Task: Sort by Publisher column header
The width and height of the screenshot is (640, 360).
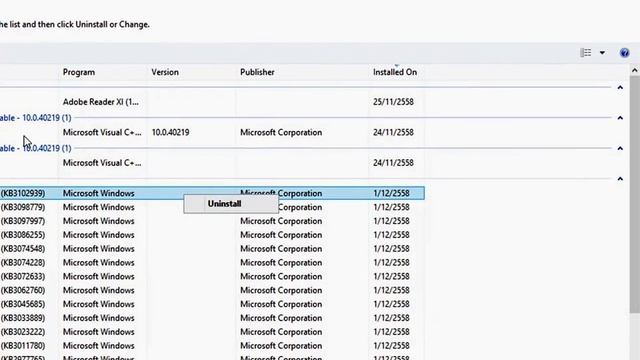Action: (257, 72)
